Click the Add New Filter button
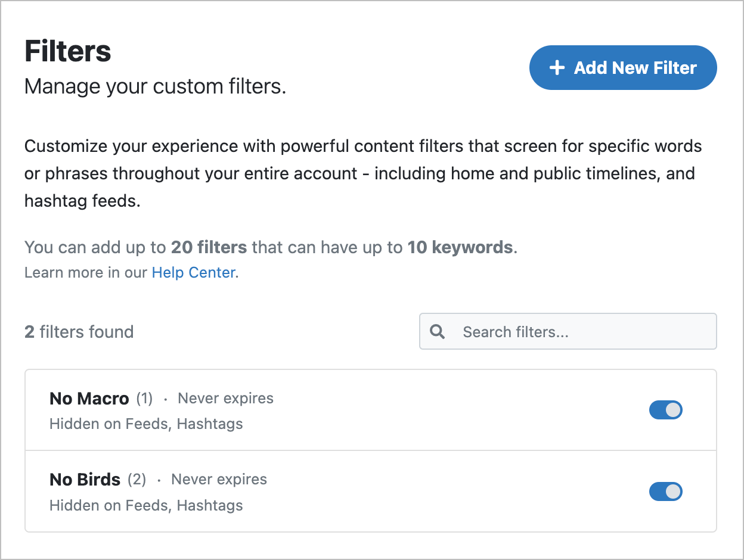Viewport: 744px width, 560px height. click(622, 67)
